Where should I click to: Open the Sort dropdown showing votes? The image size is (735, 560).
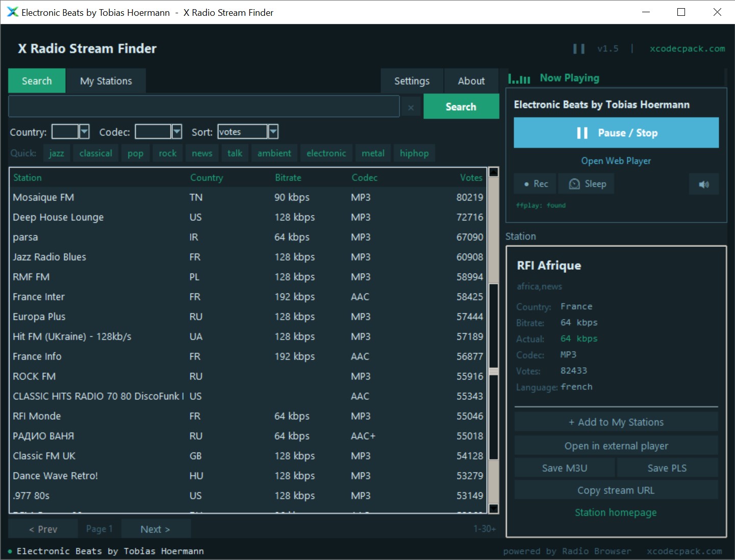pyautogui.click(x=273, y=132)
